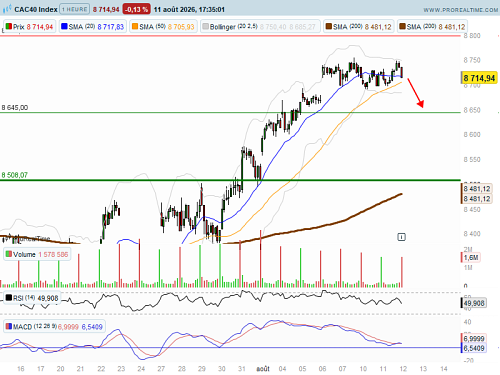The image size is (500, 375).
Task: Click the 6,5409 MACD signal axis tag
Action: coord(474,348)
